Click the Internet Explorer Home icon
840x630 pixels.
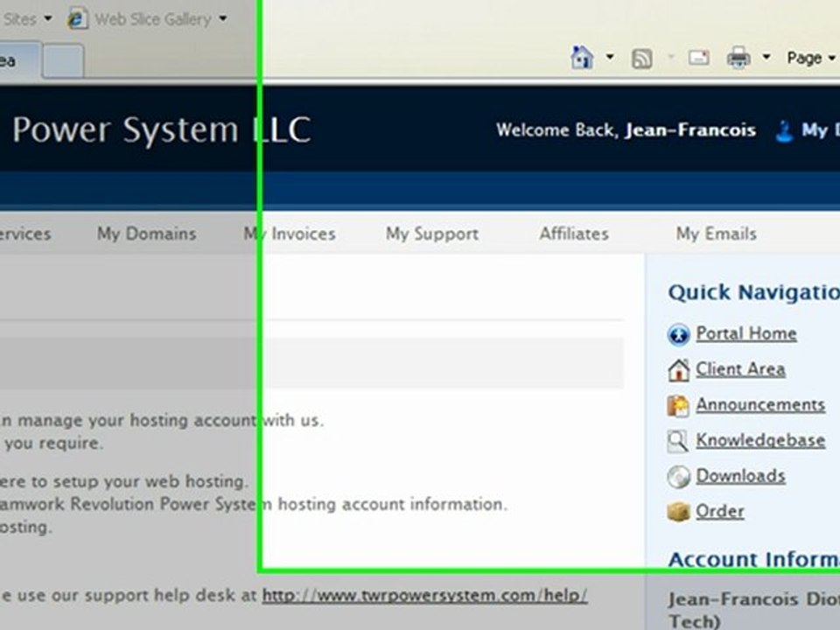point(582,58)
